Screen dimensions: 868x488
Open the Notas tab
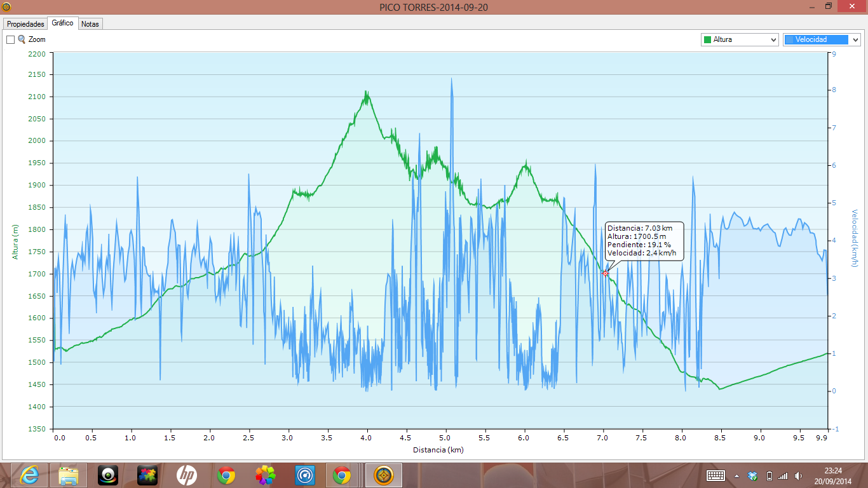point(90,24)
